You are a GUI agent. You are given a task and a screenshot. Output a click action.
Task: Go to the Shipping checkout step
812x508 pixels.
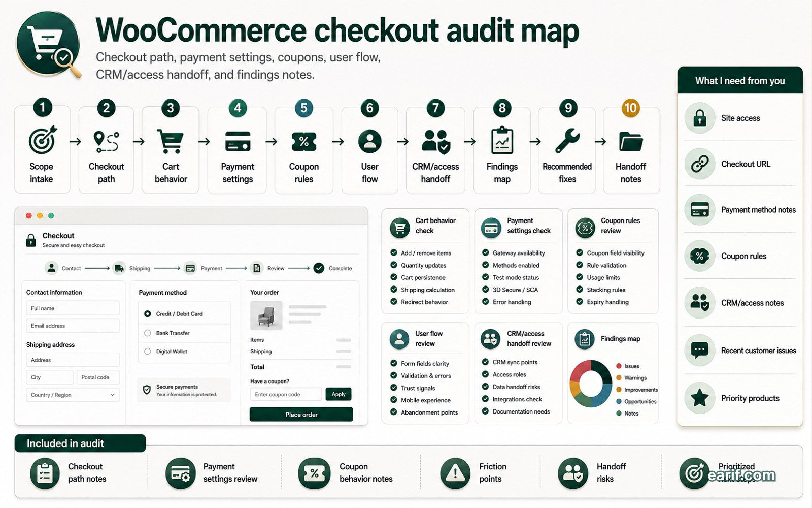click(x=131, y=268)
